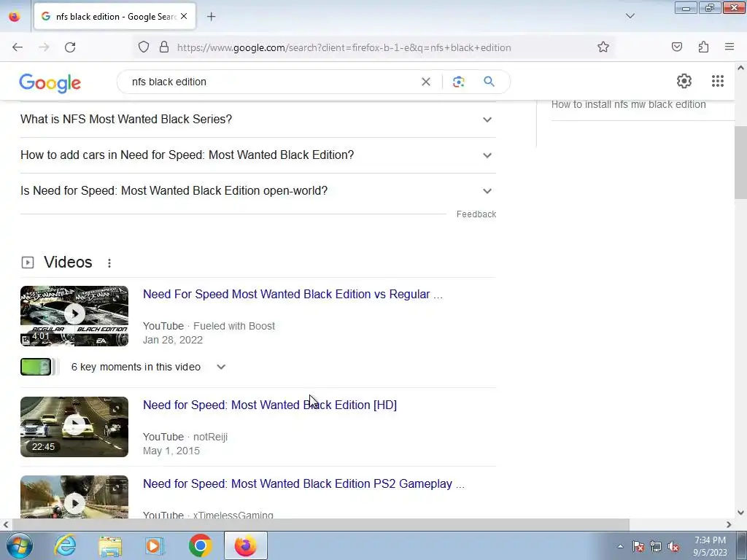The width and height of the screenshot is (747, 560).
Task: Open the Firefox hamburger application menu
Action: pos(729,47)
